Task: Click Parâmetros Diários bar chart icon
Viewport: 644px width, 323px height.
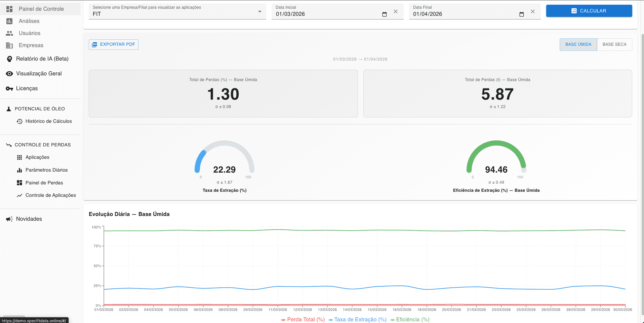Action: tap(19, 170)
